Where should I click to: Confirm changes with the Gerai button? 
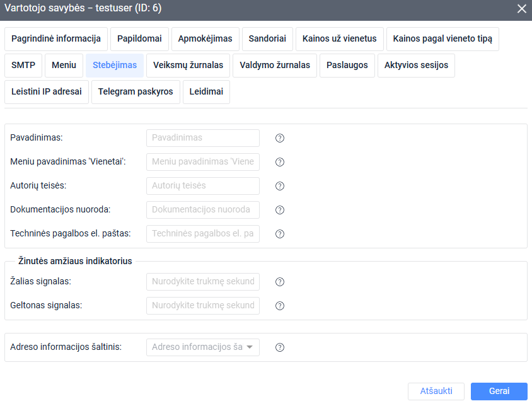click(x=499, y=391)
